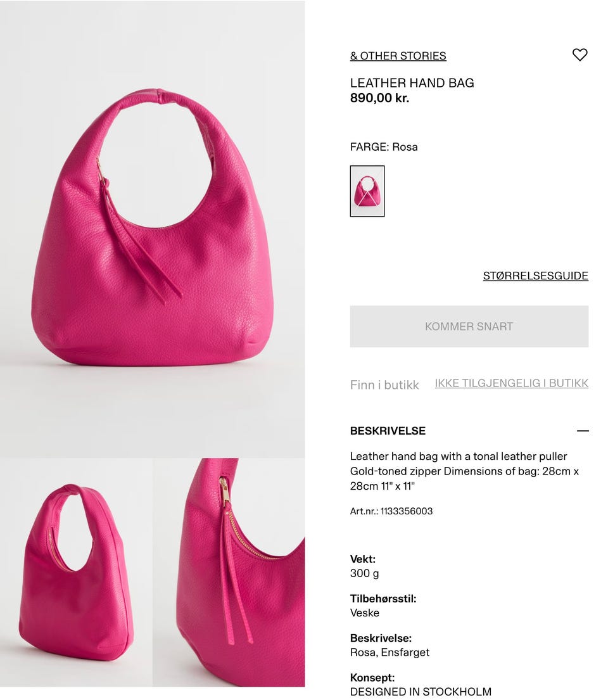Collapse the Beskrivelse section minus icon
Viewport: 608px width, 700px height.
[x=582, y=431]
